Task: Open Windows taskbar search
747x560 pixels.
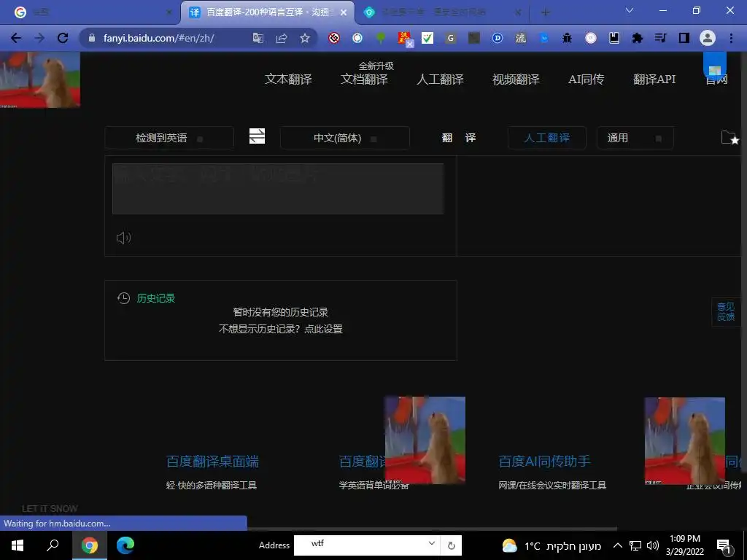Action: click(53, 545)
